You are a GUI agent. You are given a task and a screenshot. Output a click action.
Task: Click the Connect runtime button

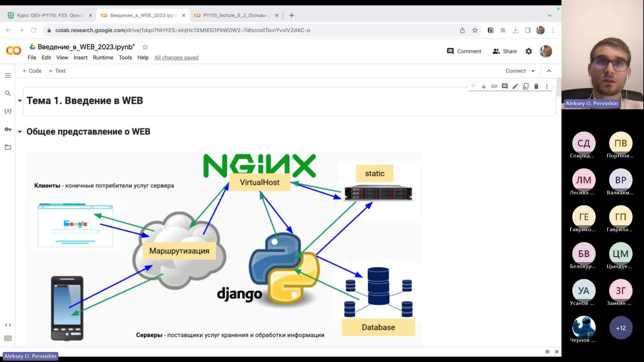tap(516, 71)
